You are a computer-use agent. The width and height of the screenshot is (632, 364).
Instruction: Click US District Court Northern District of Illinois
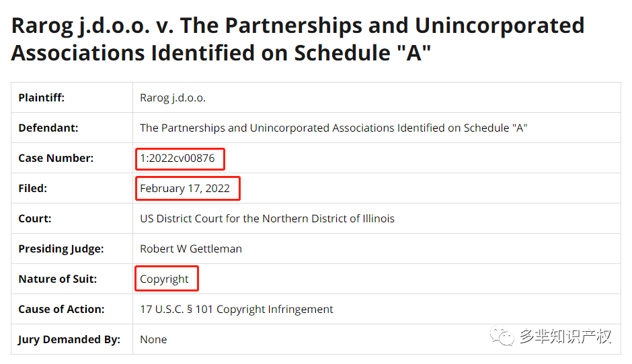click(x=267, y=219)
